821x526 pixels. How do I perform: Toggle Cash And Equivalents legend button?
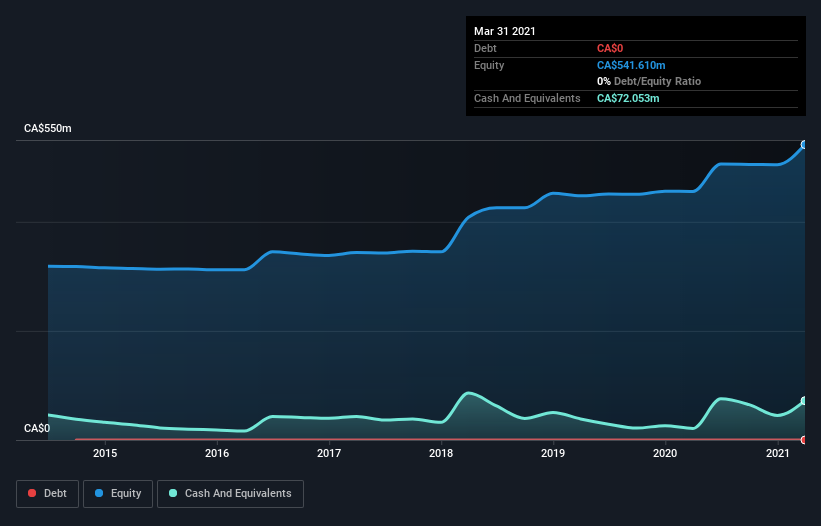pyautogui.click(x=230, y=494)
